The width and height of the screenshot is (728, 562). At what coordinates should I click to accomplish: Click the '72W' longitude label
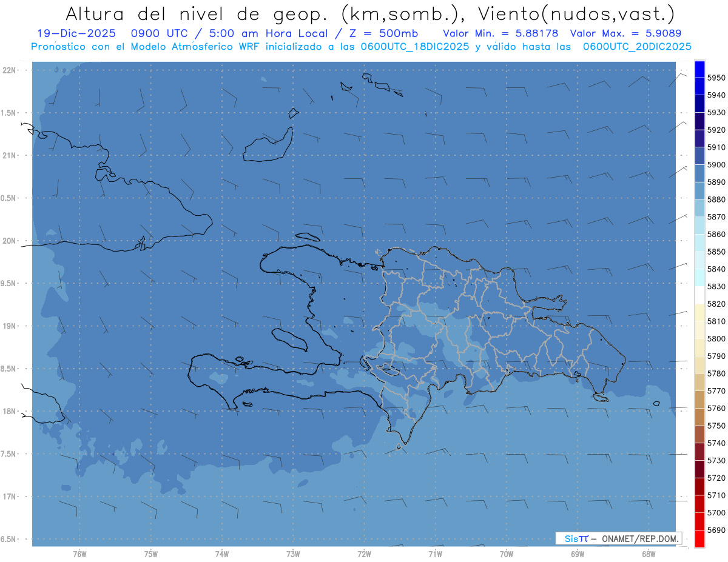coord(364,554)
